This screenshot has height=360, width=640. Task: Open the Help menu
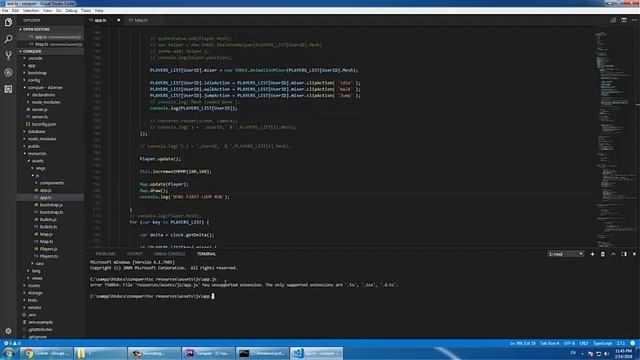pos(99,11)
